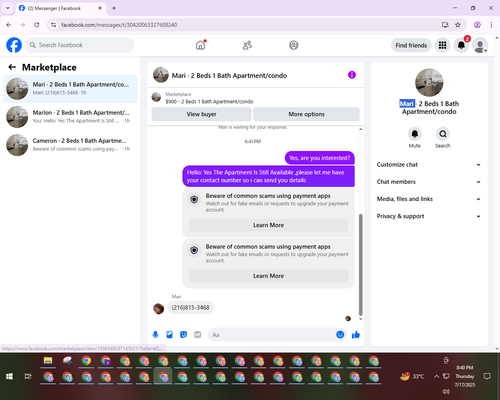The height and width of the screenshot is (400, 500).
Task: Click the (216)815-3468 message bubble
Action: pos(190,308)
